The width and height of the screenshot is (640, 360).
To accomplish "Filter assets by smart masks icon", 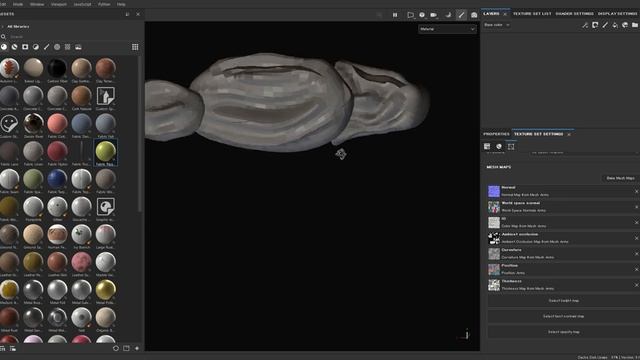I will coord(25,47).
